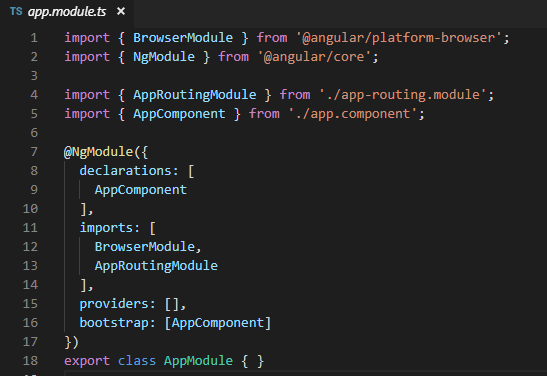Click the './app.component' string
This screenshot has width=547, height=376.
pos(353,114)
